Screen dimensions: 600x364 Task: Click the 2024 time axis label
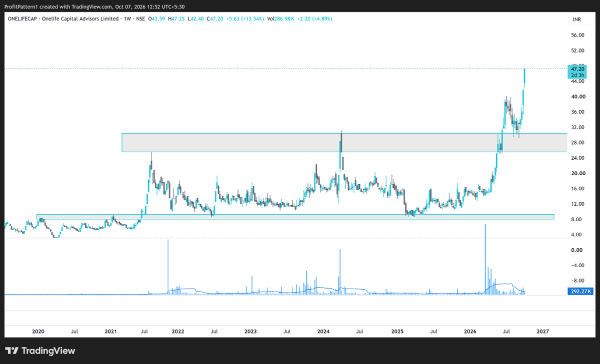pyautogui.click(x=323, y=331)
